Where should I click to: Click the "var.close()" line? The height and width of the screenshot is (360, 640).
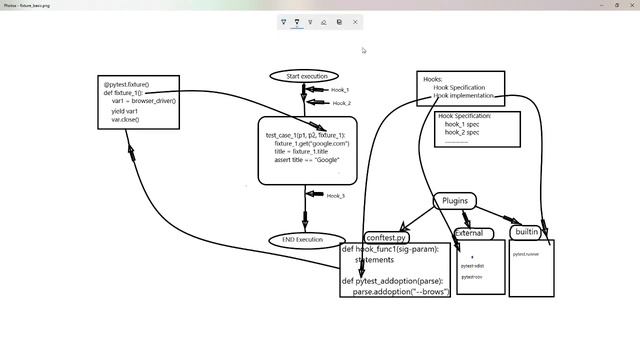[125, 120]
